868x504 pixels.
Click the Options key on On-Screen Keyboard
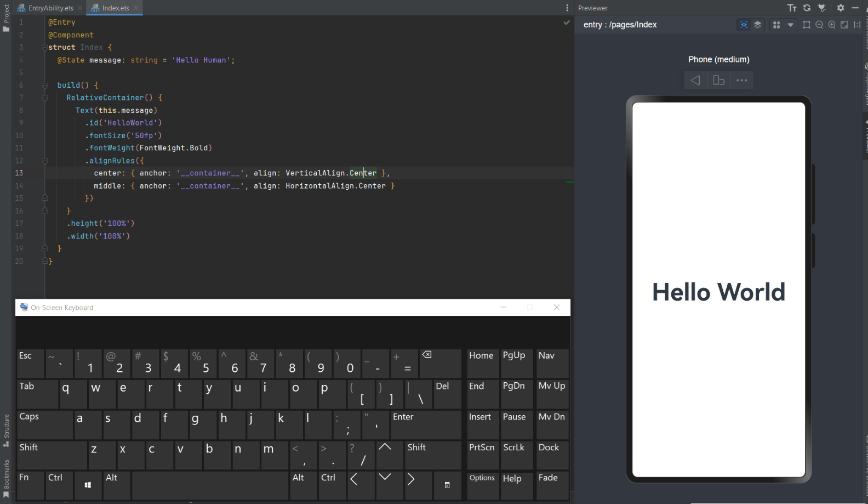482,485
